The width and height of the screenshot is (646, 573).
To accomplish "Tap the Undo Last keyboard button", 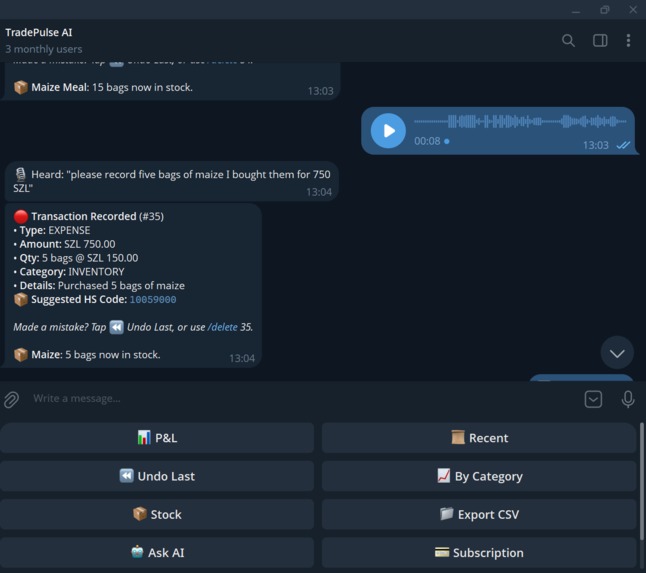I will pyautogui.click(x=157, y=476).
